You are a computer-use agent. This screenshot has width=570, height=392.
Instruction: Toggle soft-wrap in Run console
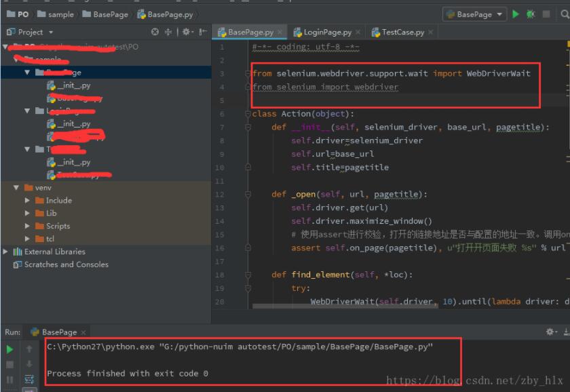(x=28, y=379)
